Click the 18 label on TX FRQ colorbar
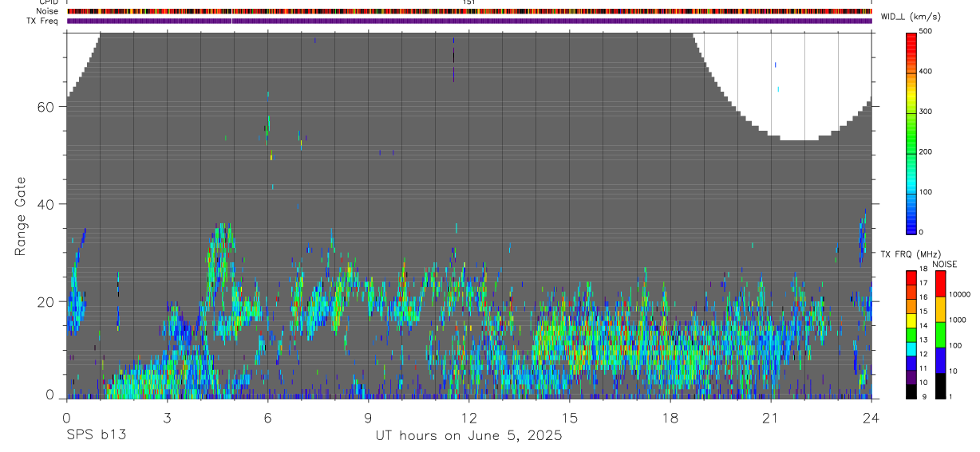Screen dimensions: 980x452 925,270
